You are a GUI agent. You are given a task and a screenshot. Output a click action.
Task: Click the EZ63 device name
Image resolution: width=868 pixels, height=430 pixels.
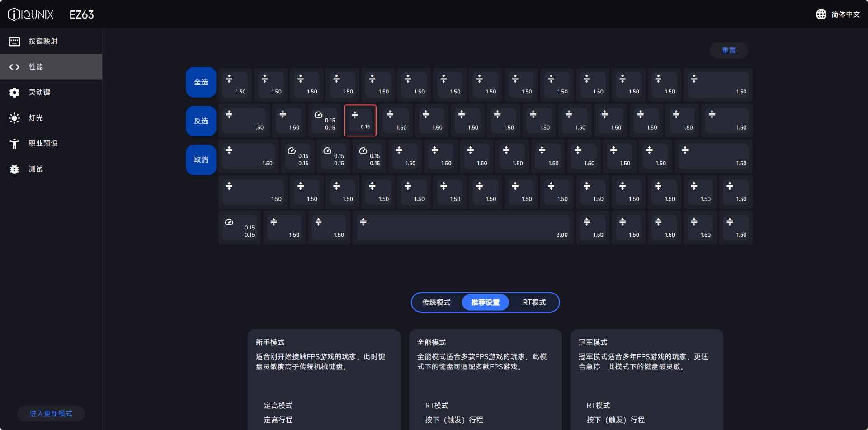(82, 15)
